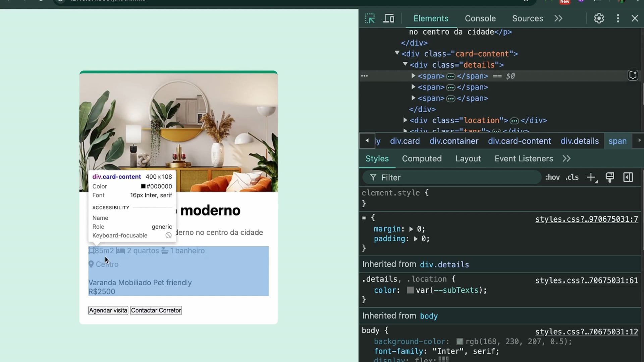Click the AI assistance icon on selected span

[x=633, y=75]
